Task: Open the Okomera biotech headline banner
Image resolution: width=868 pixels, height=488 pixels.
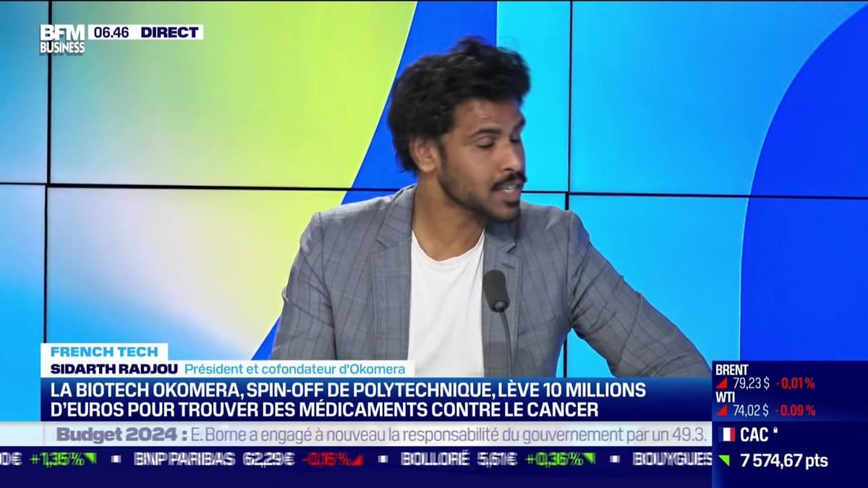Action: coord(347,400)
